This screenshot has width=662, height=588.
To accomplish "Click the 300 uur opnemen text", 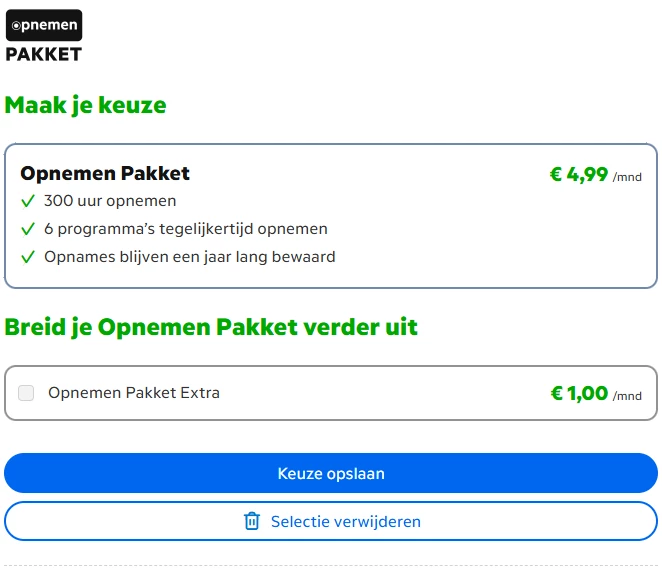I will pyautogui.click(x=110, y=201).
